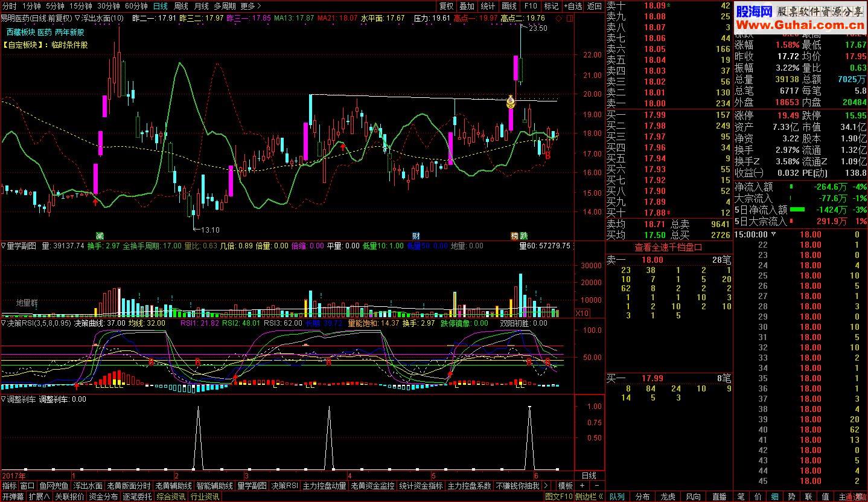Expand the 决策RSI panel triangle
Screen dimensions: 868x502
coord(4,323)
